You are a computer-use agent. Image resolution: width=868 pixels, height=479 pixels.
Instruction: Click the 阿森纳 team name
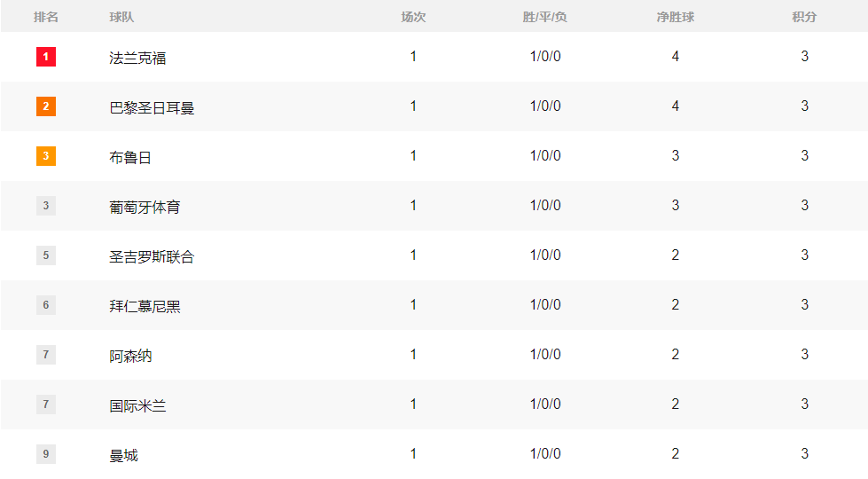(x=130, y=357)
